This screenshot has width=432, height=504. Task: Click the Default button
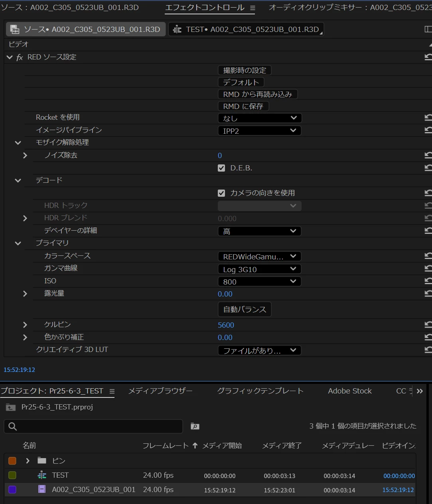(x=241, y=82)
